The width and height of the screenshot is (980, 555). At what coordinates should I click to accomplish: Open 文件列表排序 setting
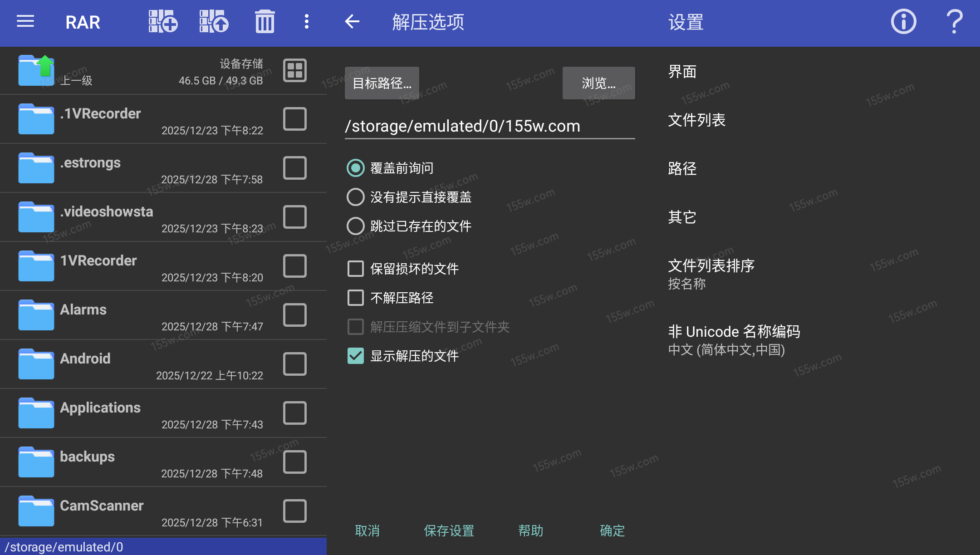point(711,274)
